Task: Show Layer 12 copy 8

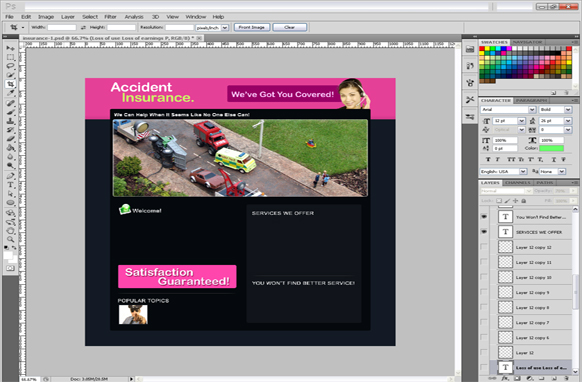Action: (x=484, y=307)
